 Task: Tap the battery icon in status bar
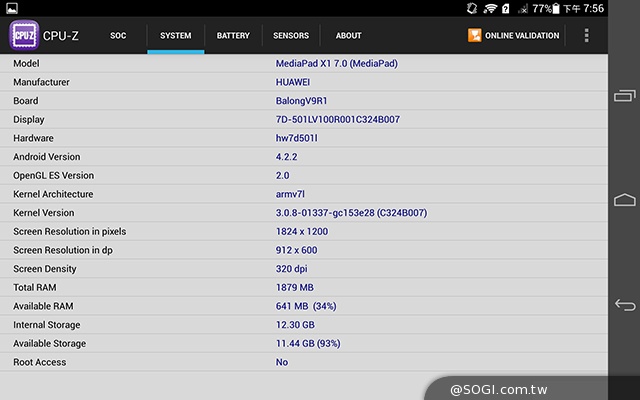(556, 8)
